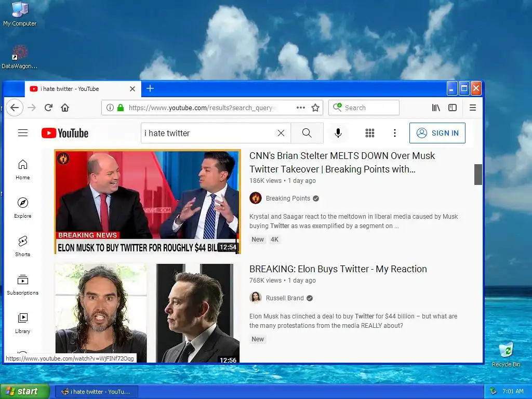Viewport: 532px width, 399px height.
Task: Go to Home in YouTube sidebar
Action: [x=23, y=170]
